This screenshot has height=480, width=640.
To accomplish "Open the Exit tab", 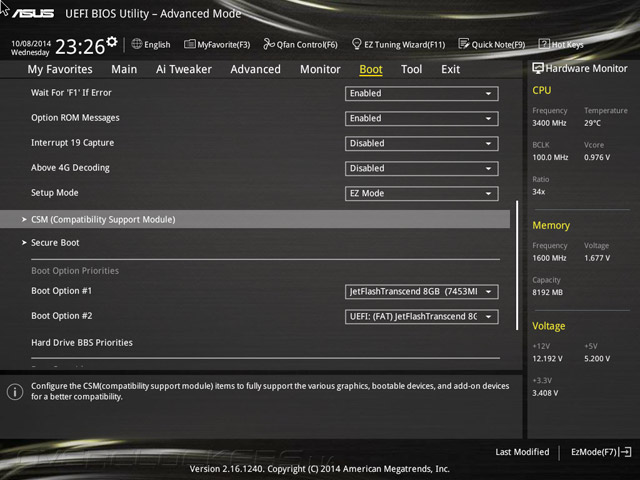I will 450,69.
